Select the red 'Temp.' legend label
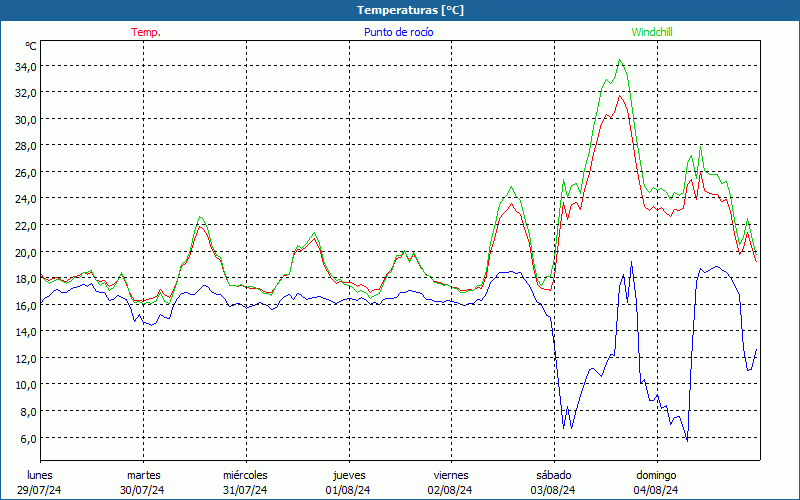Viewport: 800px width, 500px height. tap(146, 32)
